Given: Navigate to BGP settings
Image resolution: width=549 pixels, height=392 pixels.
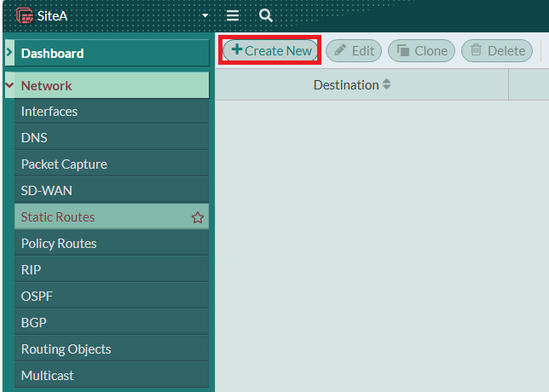Looking at the screenshot, I should point(112,322).
